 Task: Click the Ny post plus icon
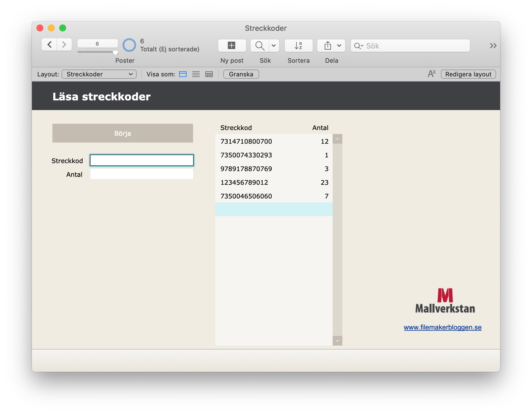click(232, 46)
